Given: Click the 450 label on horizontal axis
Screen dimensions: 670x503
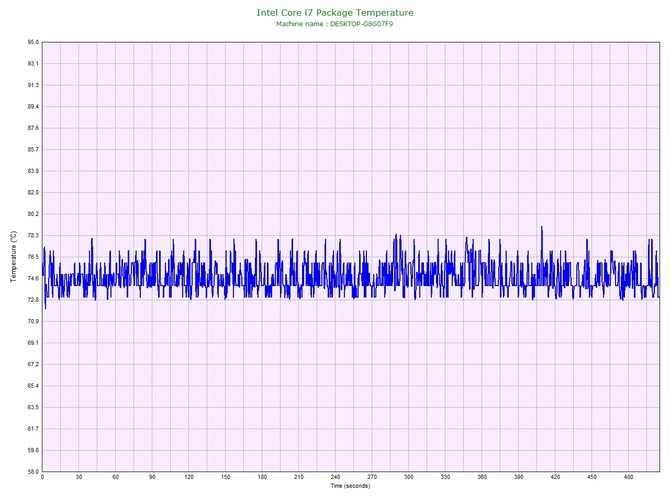Looking at the screenshot, I should (592, 477).
